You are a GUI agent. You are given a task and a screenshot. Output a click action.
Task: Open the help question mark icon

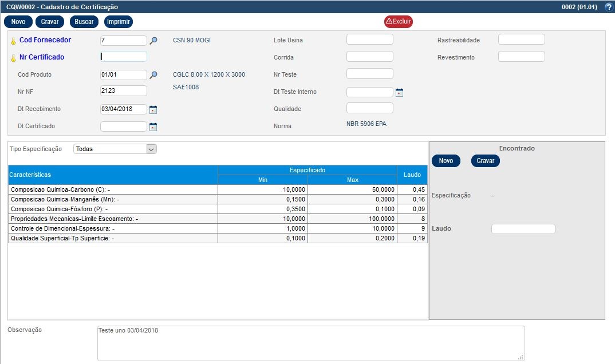tap(609, 7)
